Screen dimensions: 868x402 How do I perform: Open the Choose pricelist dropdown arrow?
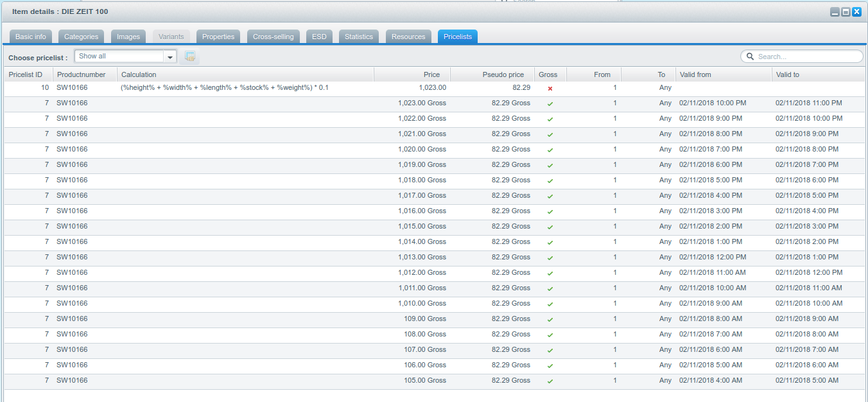[170, 57]
